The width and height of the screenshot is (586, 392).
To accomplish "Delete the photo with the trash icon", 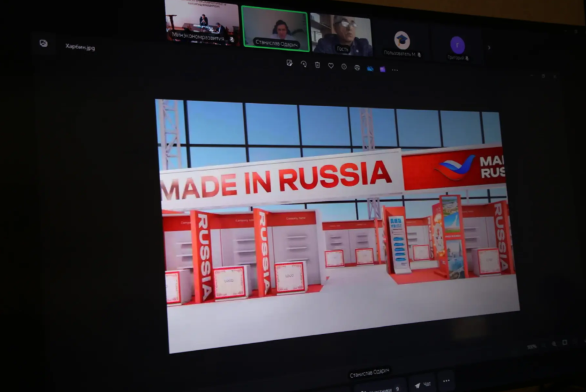I will pyautogui.click(x=317, y=65).
